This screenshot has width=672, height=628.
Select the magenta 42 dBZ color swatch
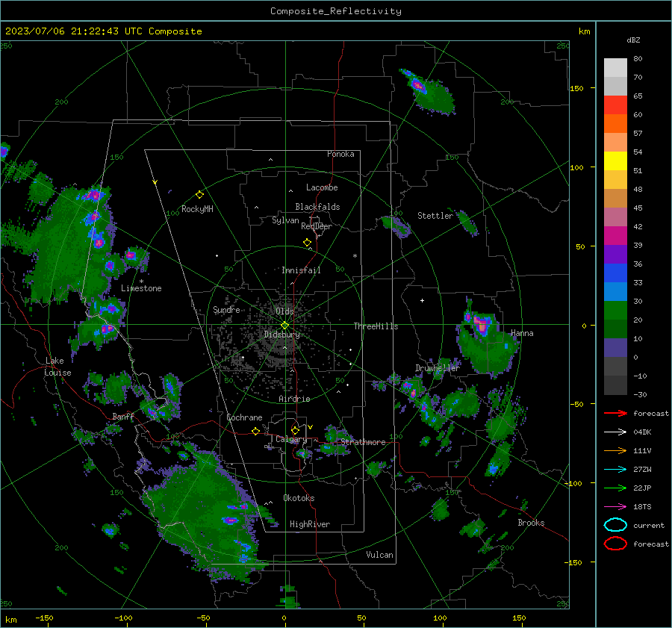coord(615,235)
